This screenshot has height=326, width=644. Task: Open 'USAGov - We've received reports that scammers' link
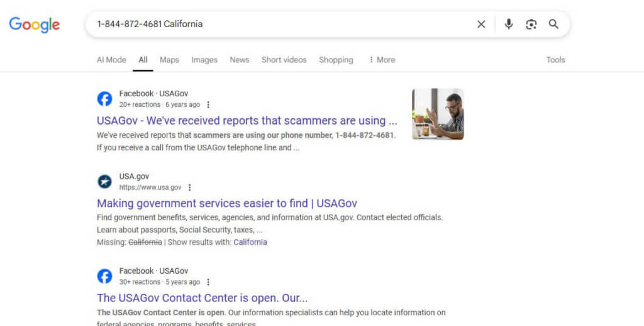(247, 121)
